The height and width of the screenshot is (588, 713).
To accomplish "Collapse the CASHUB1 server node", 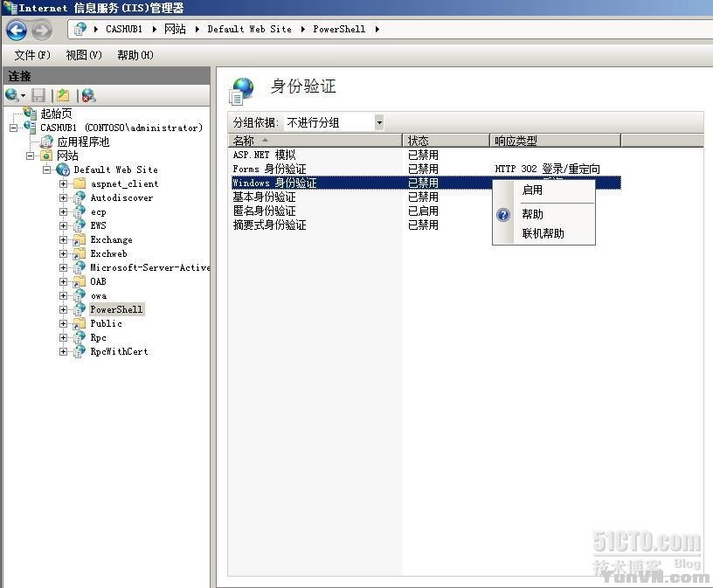I will tap(14, 128).
